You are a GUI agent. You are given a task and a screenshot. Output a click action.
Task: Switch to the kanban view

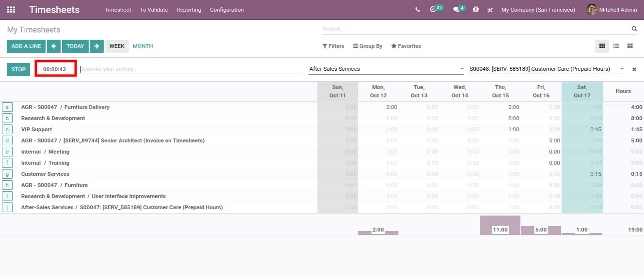[x=630, y=46]
